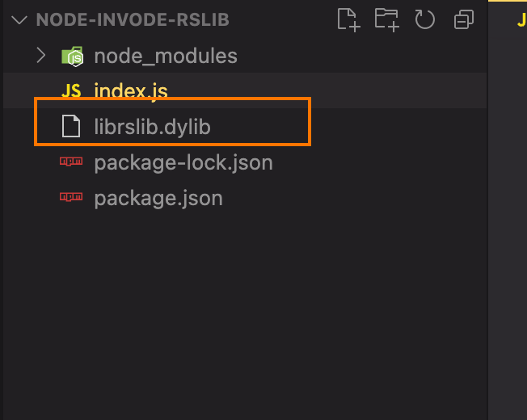
Task: Open the package-lock.json file
Action: (183, 163)
